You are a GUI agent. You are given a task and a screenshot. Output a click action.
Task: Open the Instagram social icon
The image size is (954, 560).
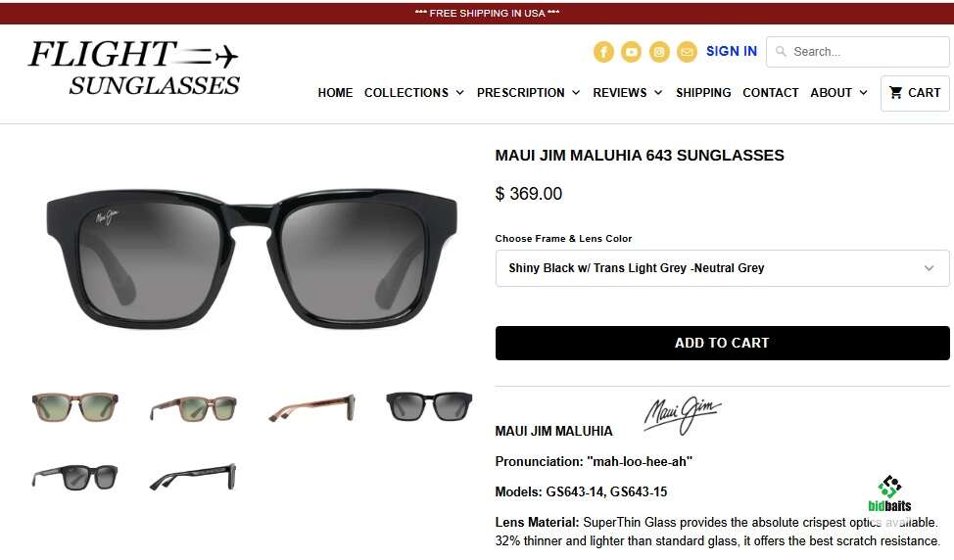click(659, 52)
